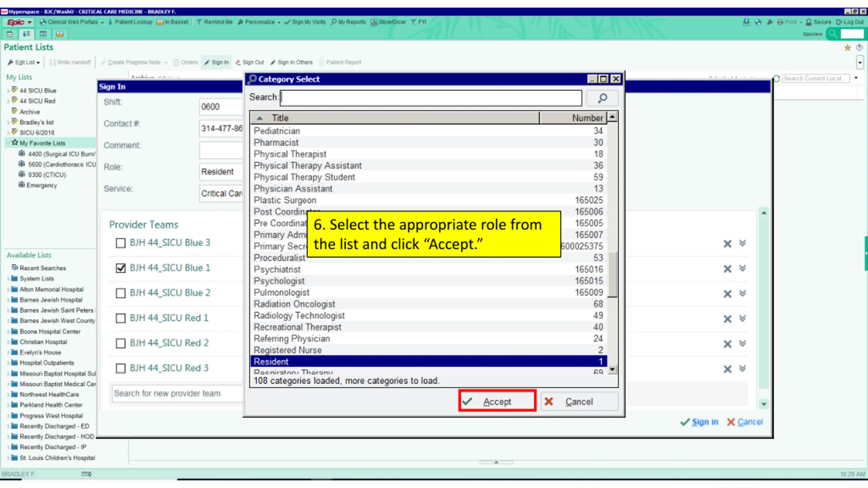
Task: Click Sign Out in the Patient Lists toolbar
Action: [x=250, y=62]
